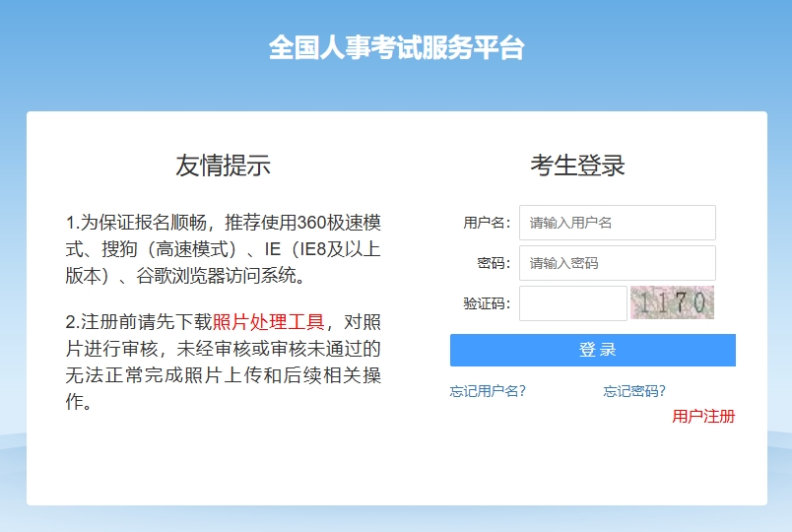Click the 用户名: field label

(487, 223)
